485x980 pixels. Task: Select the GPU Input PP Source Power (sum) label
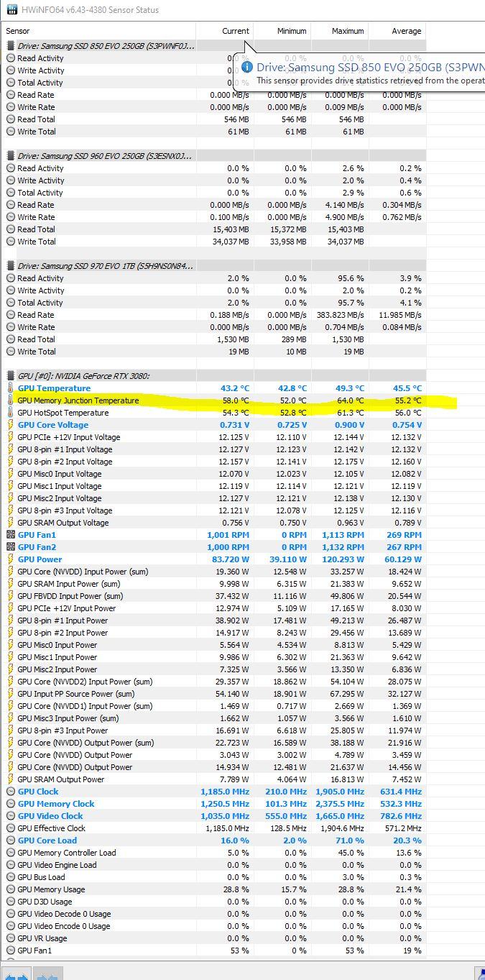[75, 694]
